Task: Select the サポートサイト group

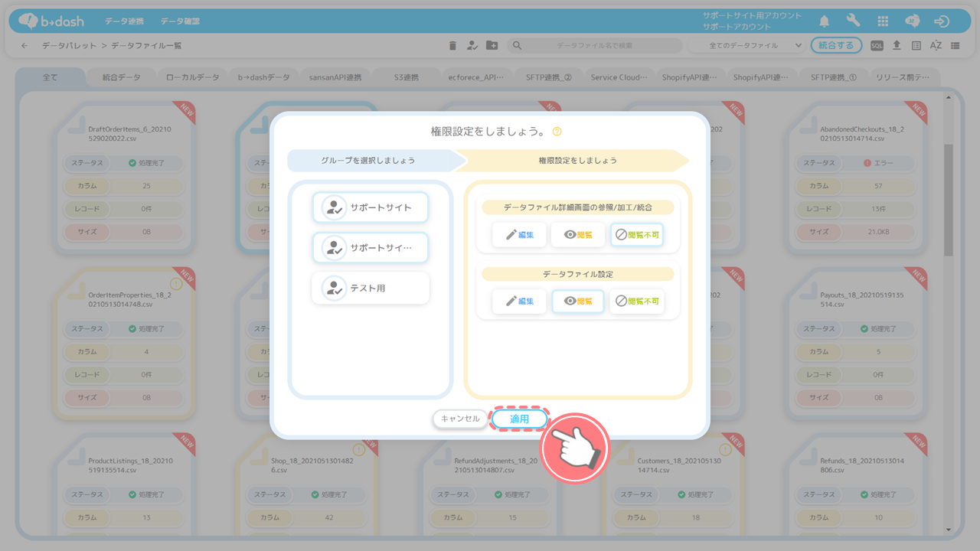Action: click(x=371, y=207)
